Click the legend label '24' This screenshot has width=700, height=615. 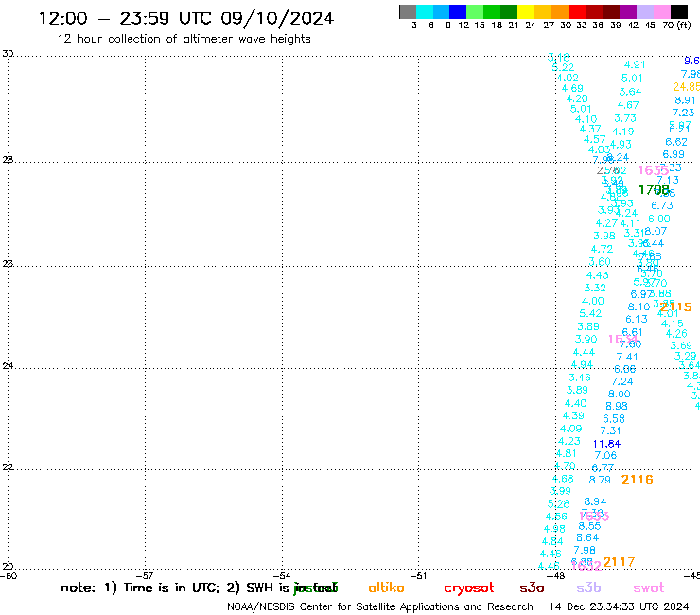tap(531, 26)
